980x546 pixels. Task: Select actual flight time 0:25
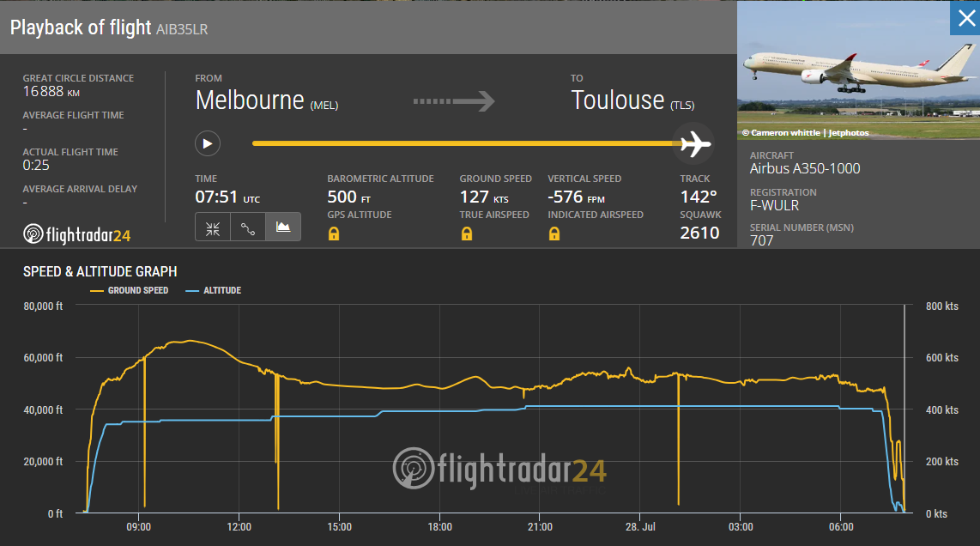coord(36,165)
